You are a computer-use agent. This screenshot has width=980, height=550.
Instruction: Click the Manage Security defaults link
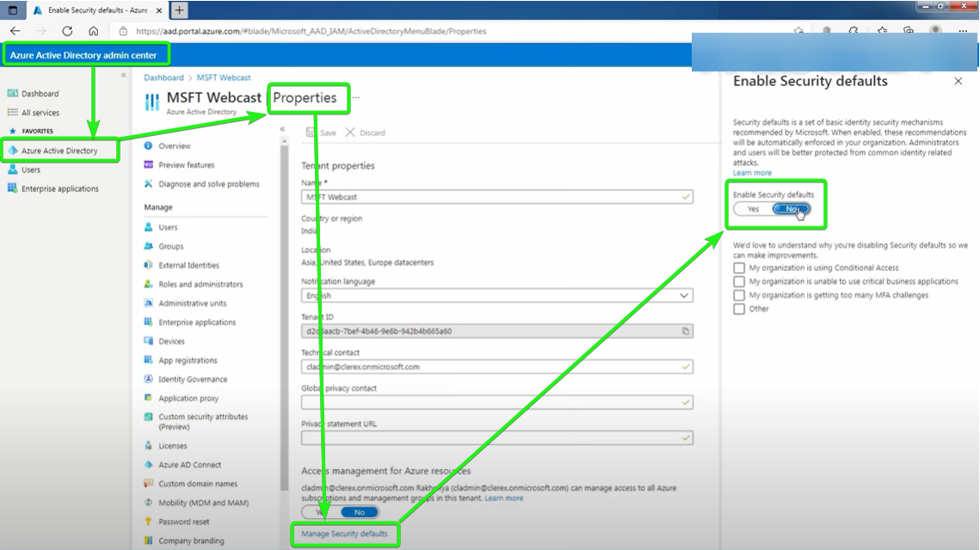coord(344,535)
